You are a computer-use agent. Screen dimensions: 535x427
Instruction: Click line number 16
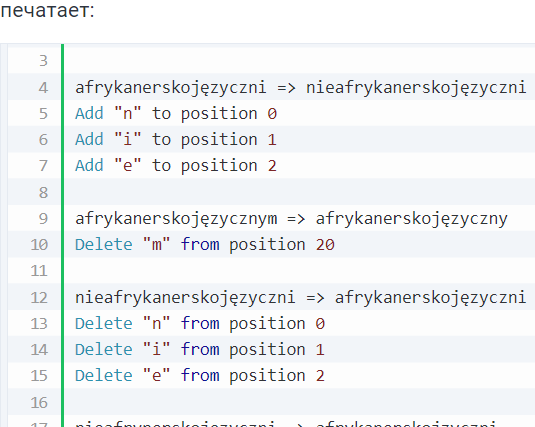tap(39, 403)
